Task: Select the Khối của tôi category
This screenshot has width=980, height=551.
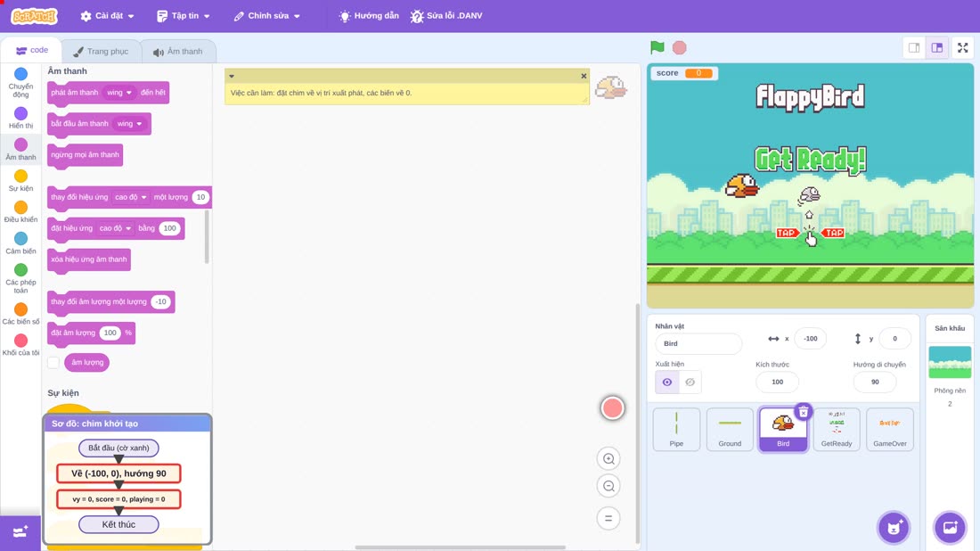Action: (20, 345)
